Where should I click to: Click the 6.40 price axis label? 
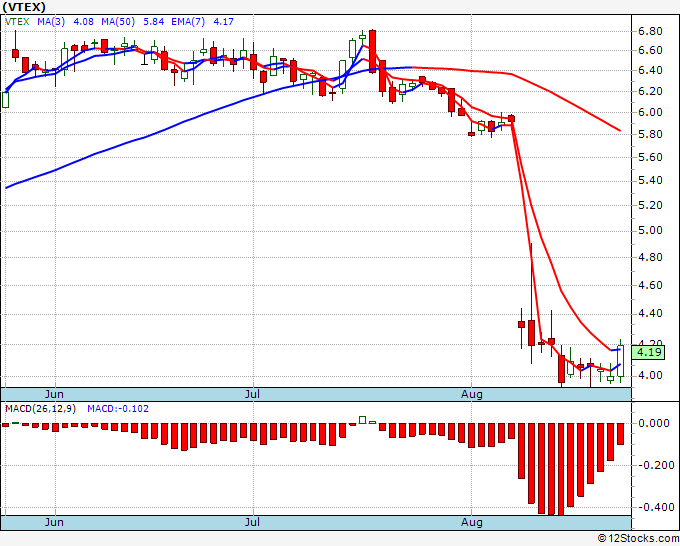pos(650,70)
